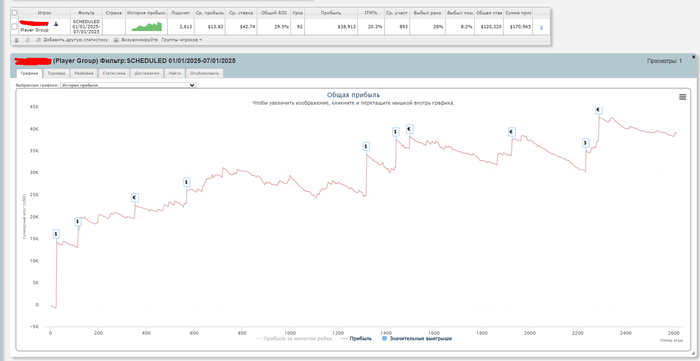Click the blue icon at the row's right end
Viewport: 700px width, 361px height.
(541, 27)
